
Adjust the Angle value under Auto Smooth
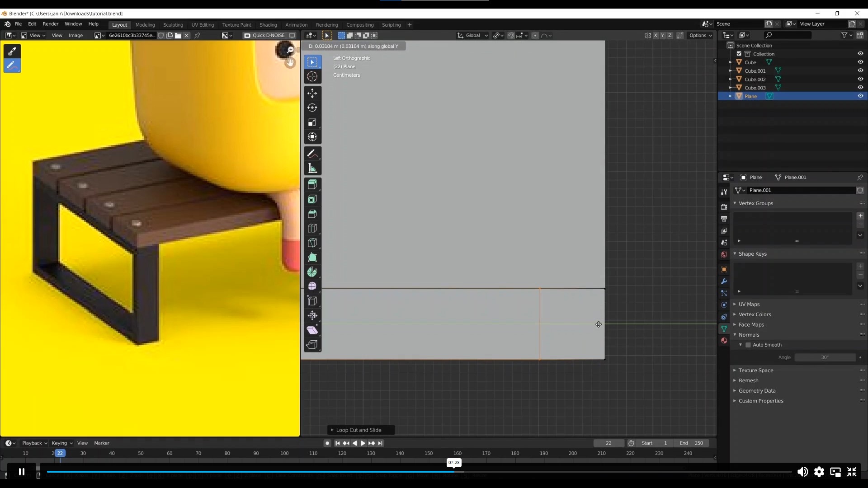tap(825, 357)
